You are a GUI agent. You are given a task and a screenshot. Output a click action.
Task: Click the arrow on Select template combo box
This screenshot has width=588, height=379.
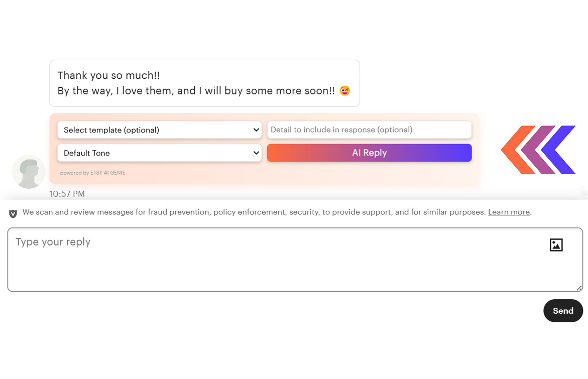(256, 130)
